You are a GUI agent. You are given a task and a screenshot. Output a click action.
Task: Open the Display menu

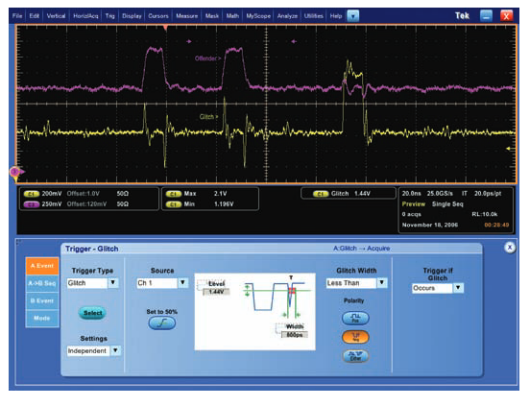[x=132, y=16]
